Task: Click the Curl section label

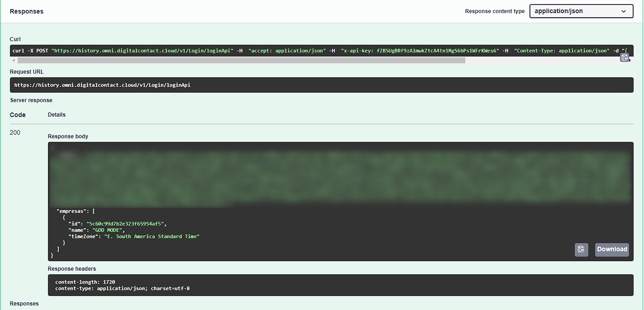Action: point(15,39)
